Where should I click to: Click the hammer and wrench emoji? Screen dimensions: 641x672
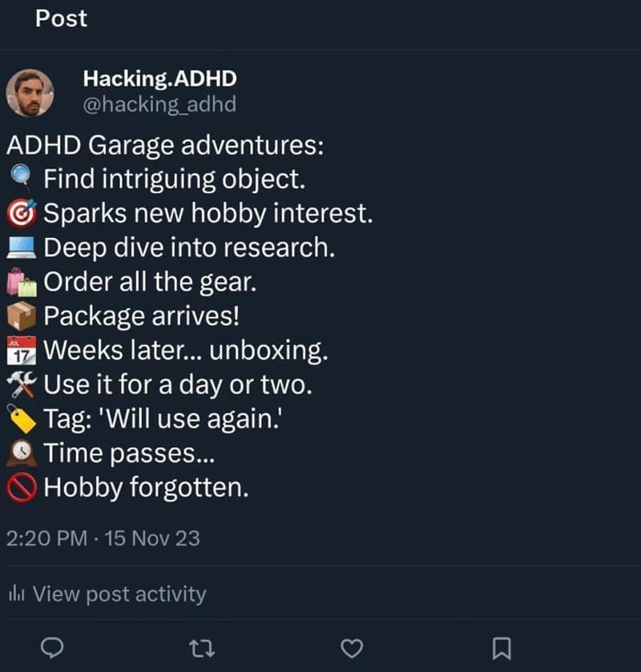(x=22, y=385)
